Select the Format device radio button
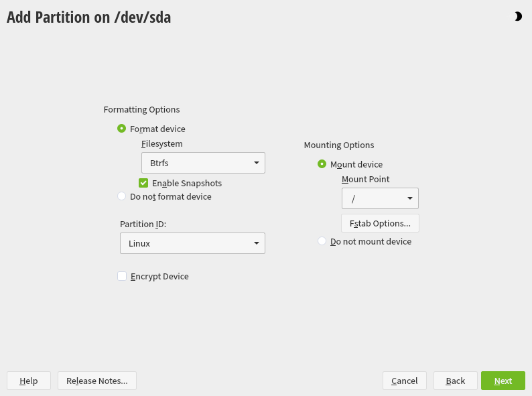Viewport: 532px width, 396px height. (121, 129)
